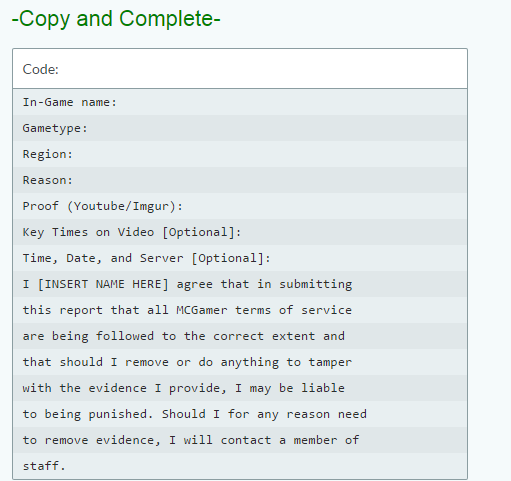Click the 'Copy and Complete' heading

point(116,18)
